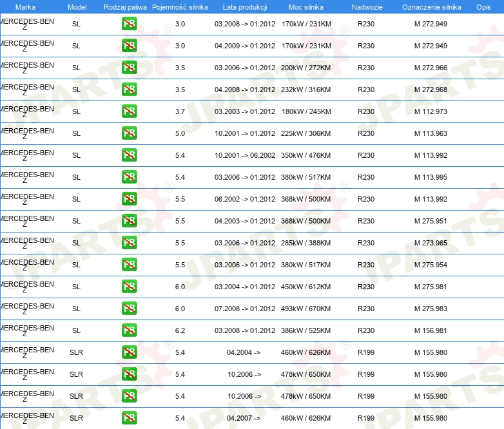Click production dates 10.2001 -> 06.2002
The width and height of the screenshot is (504, 429).
(245, 155)
